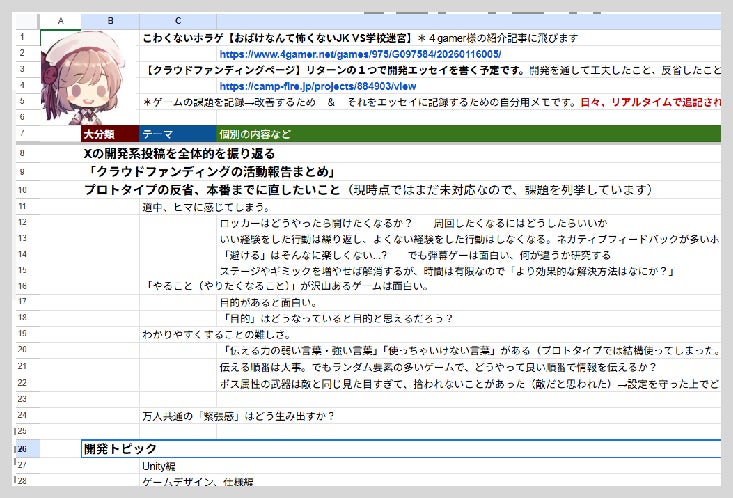Click the dark red 大分類 header cell
The width and height of the screenshot is (733, 498).
pos(110,134)
